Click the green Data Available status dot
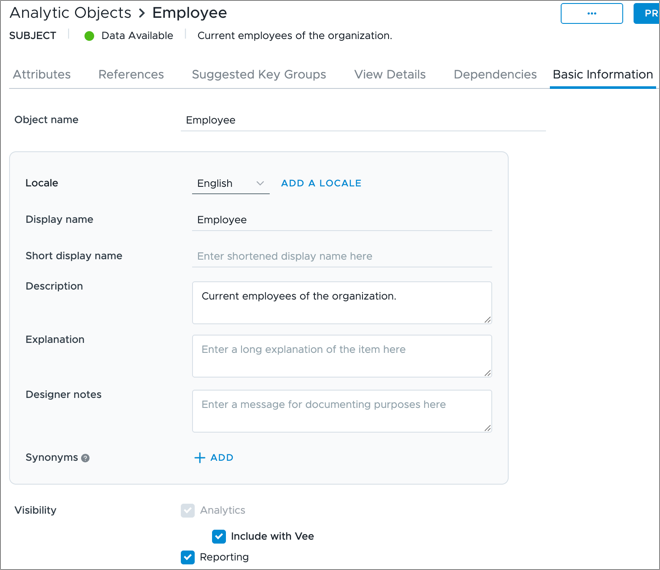The height and width of the screenshot is (570, 660). coord(89,36)
